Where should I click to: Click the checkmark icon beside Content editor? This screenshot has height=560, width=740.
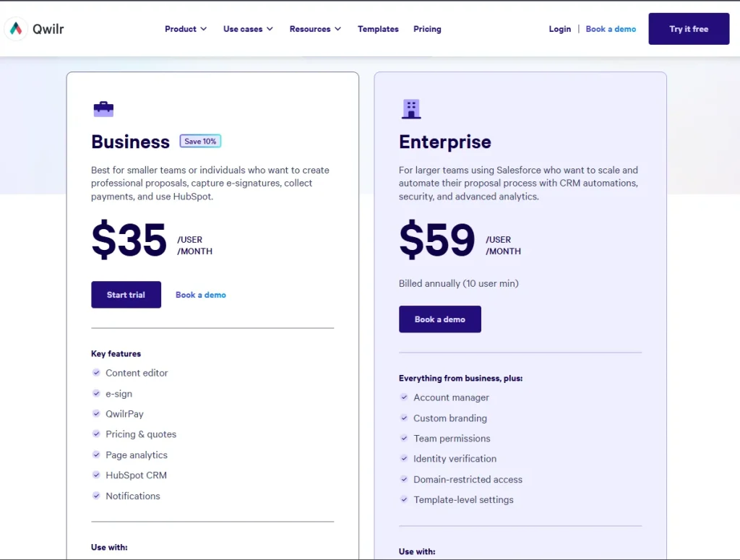96,373
